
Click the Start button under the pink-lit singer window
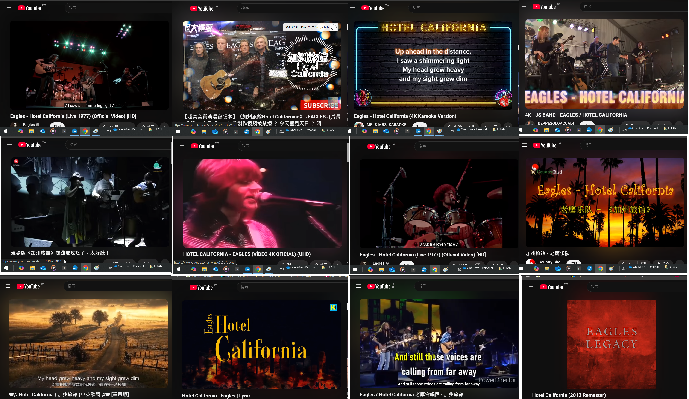pos(178,268)
